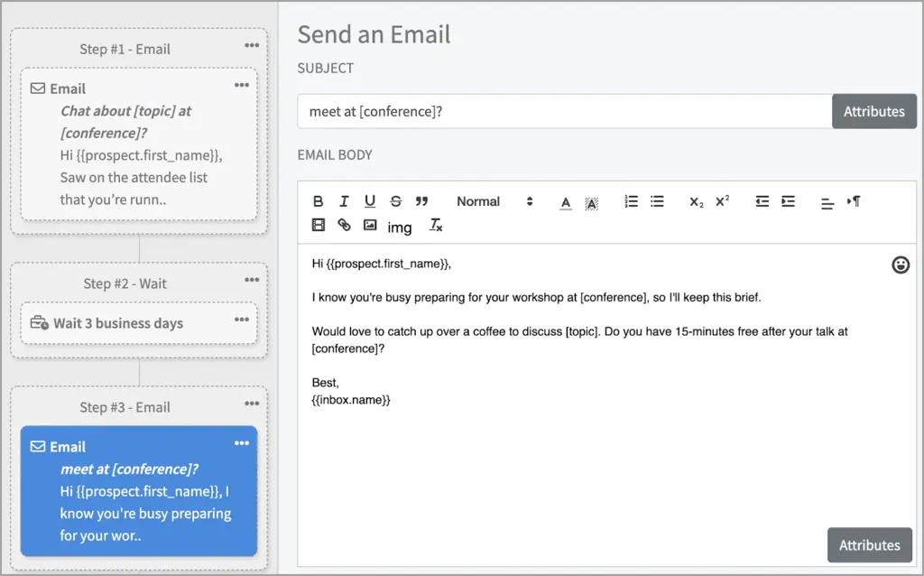Apply strikethrough formatting
924x576 pixels.
396,201
